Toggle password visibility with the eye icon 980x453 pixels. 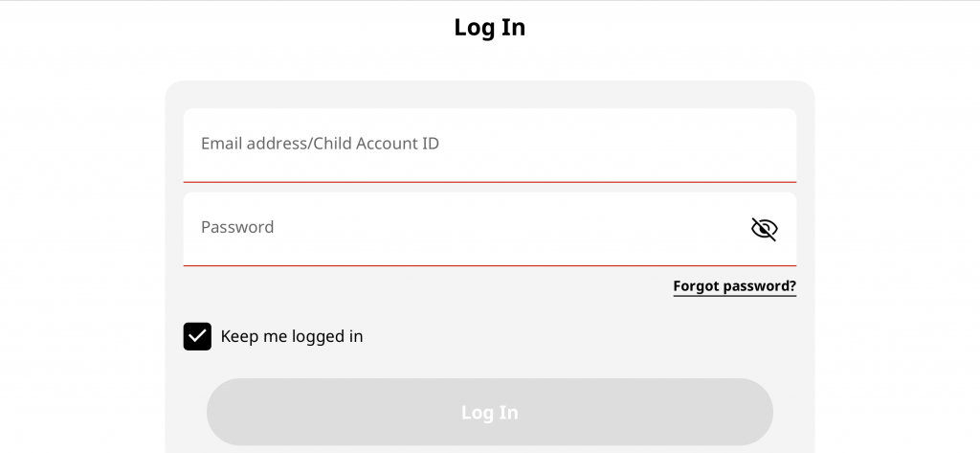point(764,229)
